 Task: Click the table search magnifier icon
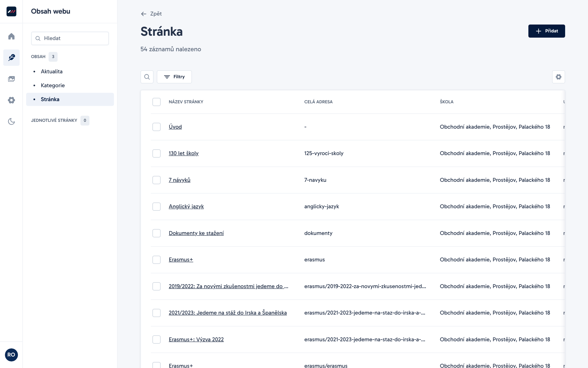click(x=147, y=77)
